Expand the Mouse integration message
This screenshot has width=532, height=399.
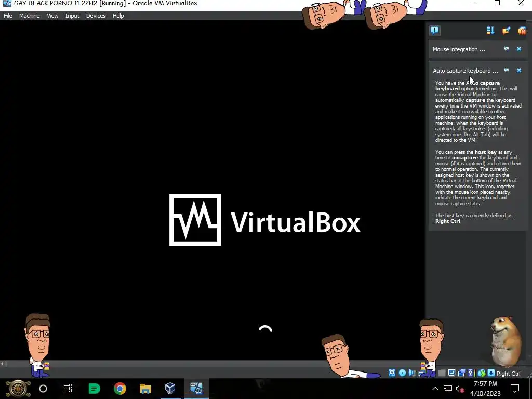pyautogui.click(x=459, y=49)
